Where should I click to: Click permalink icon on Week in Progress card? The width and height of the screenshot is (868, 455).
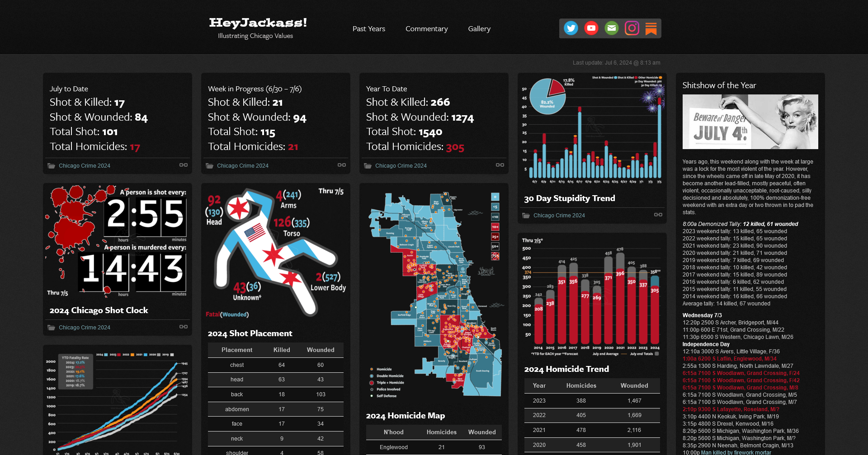pyautogui.click(x=342, y=165)
